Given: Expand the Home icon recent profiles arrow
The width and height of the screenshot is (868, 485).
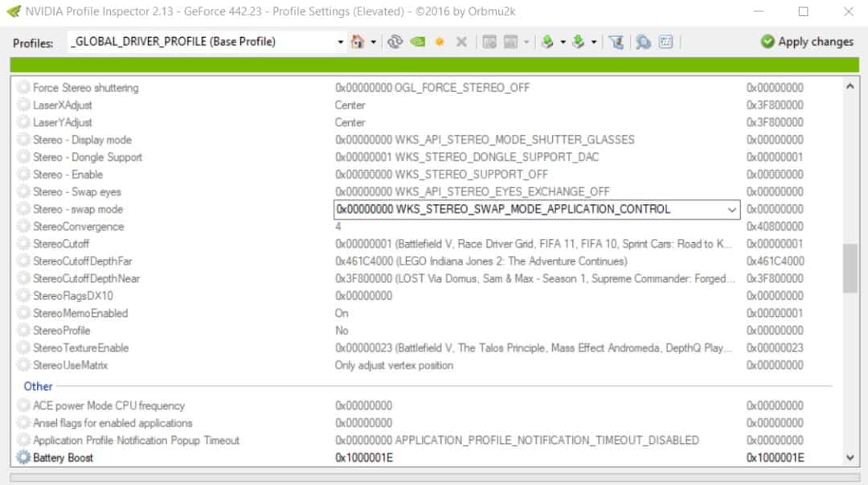Looking at the screenshot, I should pyautogui.click(x=374, y=42).
